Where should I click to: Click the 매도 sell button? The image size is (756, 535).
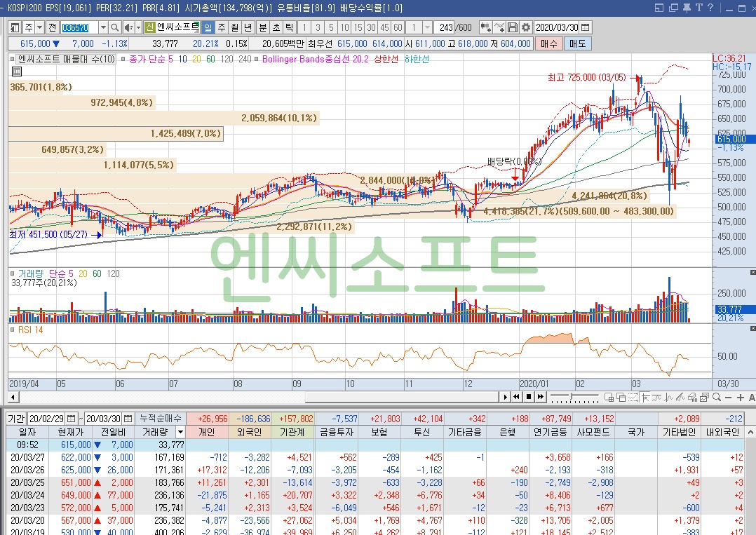(577, 43)
